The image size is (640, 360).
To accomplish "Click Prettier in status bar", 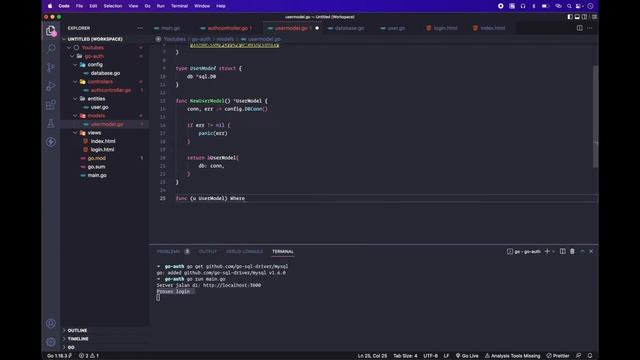I will (x=558, y=356).
